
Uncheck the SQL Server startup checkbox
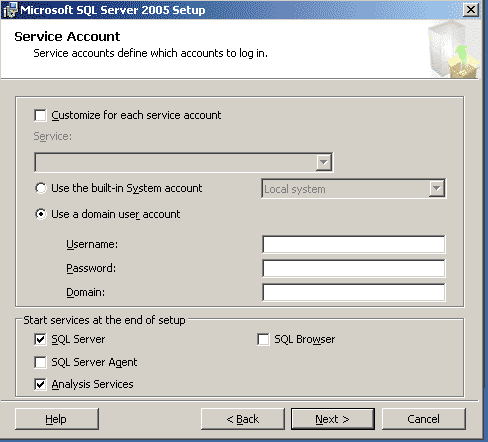(x=40, y=340)
